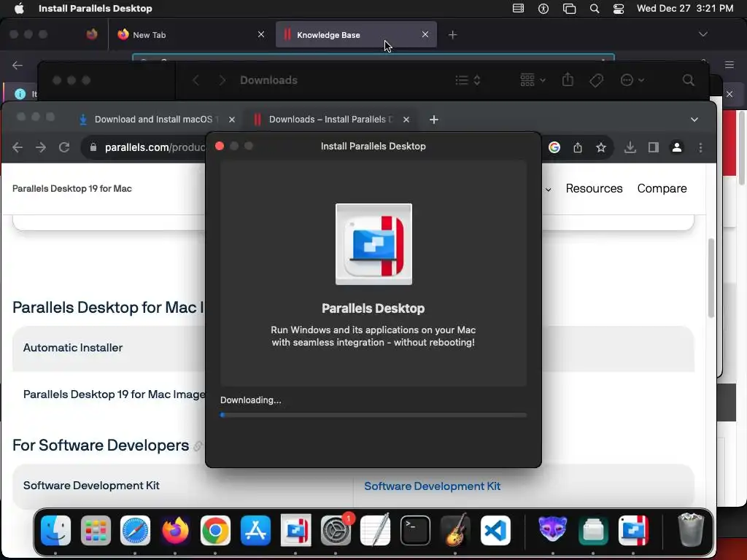
Task: Click Finder's edit tags icon
Action: point(596,80)
